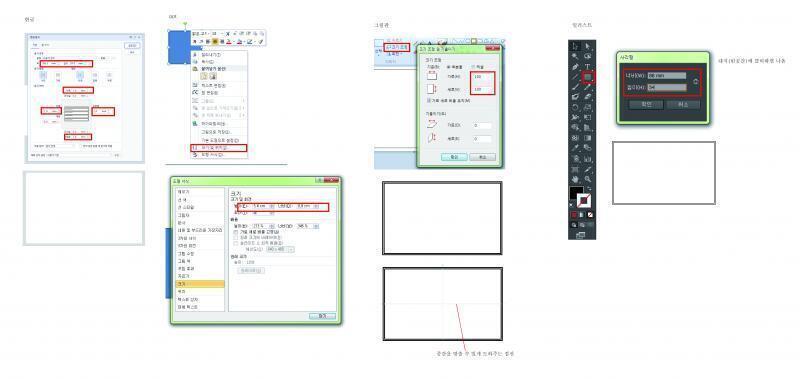Pick the Pen tool in Illustrator toolbox
This screenshot has height=379, width=800.
point(575,67)
